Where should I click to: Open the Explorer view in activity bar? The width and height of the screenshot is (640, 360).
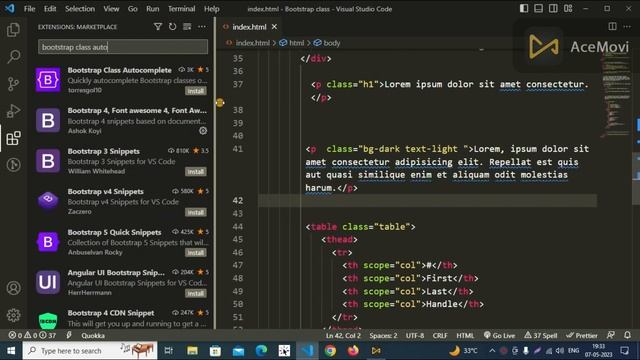coord(13,30)
